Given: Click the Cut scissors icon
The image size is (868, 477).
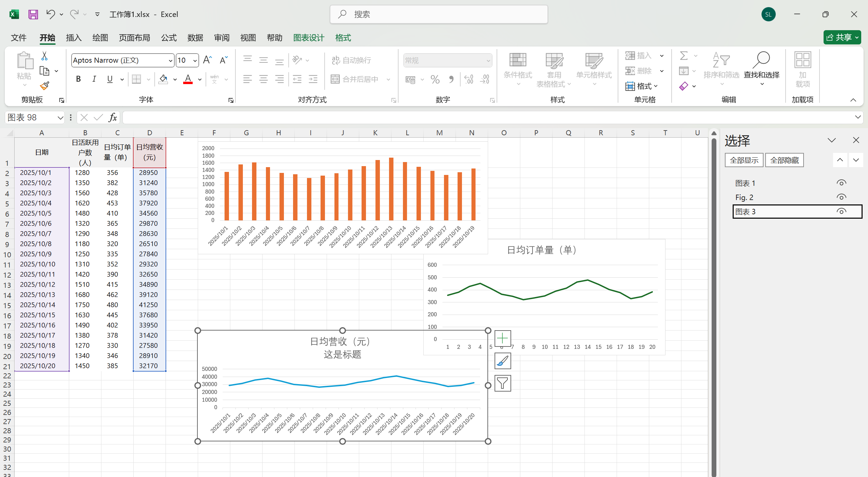Looking at the screenshot, I should coord(44,56).
